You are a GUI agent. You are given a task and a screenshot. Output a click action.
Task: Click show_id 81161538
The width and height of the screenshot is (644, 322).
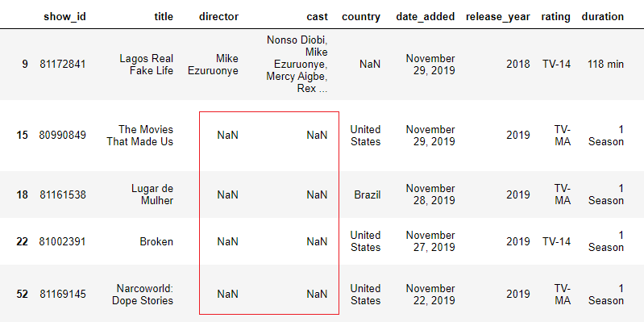(63, 194)
